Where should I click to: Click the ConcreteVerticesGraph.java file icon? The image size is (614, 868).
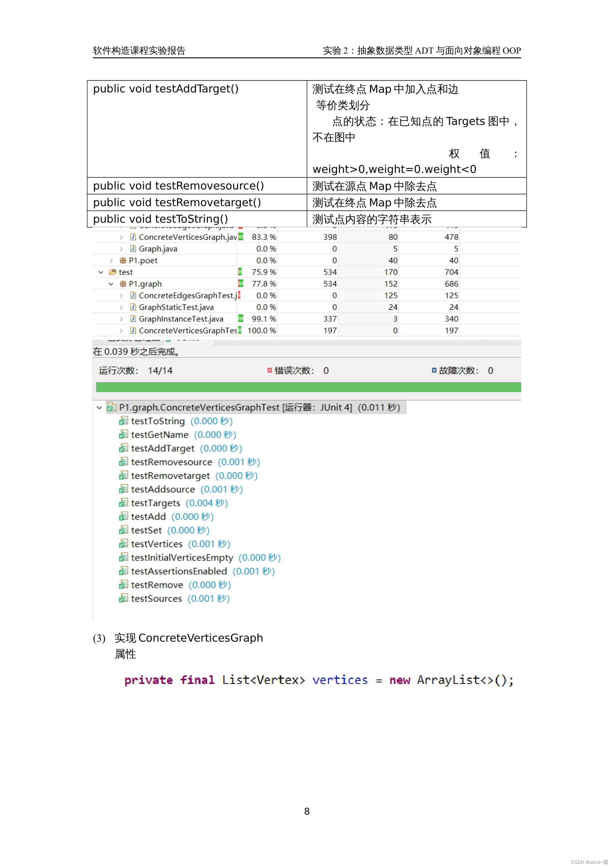[x=133, y=237]
